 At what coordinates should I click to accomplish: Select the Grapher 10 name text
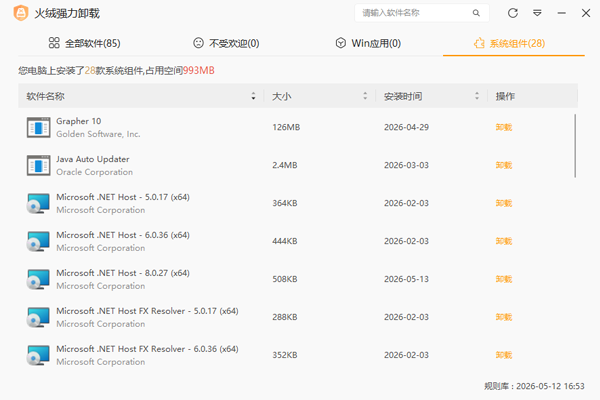[78, 121]
